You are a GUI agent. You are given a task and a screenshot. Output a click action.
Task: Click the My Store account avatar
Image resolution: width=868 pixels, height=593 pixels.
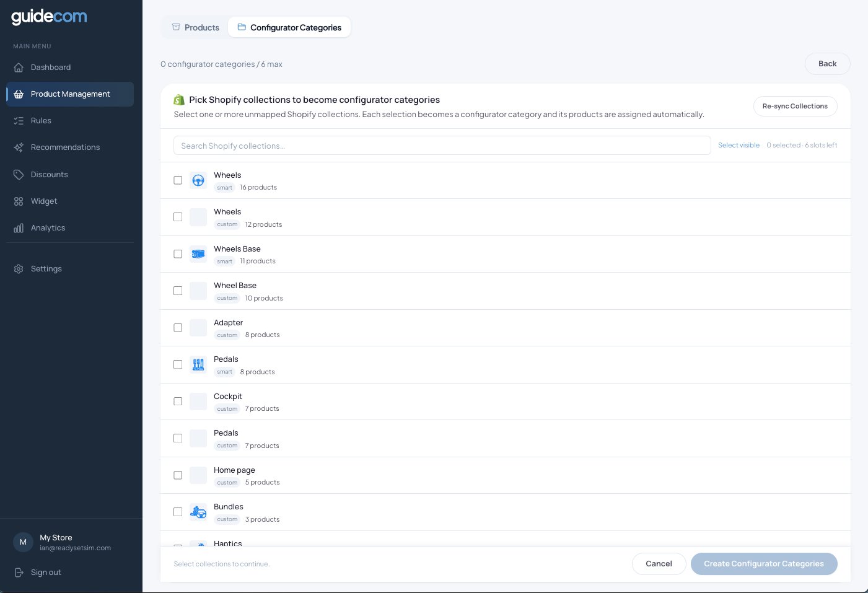click(23, 542)
